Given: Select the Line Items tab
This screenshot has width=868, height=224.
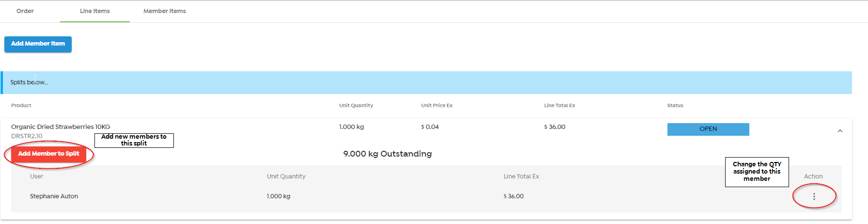Looking at the screenshot, I should (x=95, y=11).
